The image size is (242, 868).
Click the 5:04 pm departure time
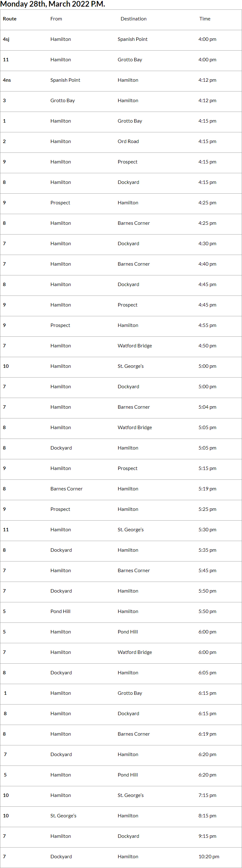(207, 407)
